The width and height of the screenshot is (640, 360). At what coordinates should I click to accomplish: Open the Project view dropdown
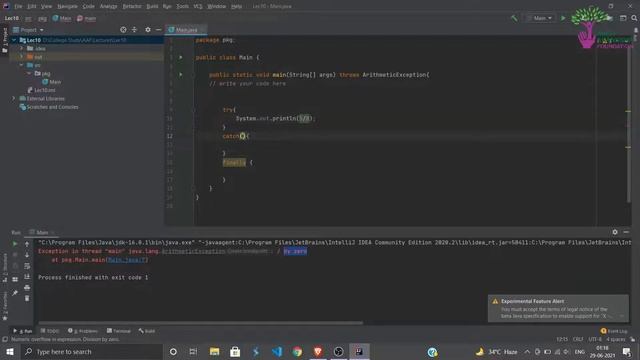pos(29,30)
